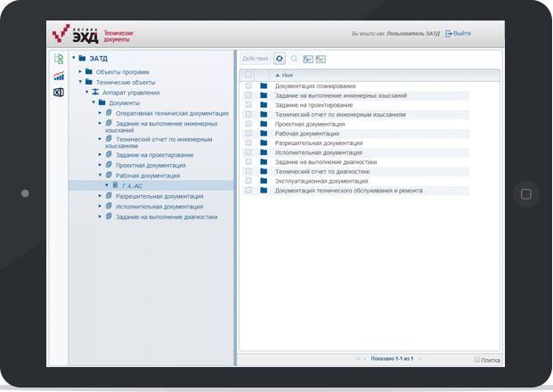Click the Действия button
The height and width of the screenshot is (392, 553).
(255, 58)
